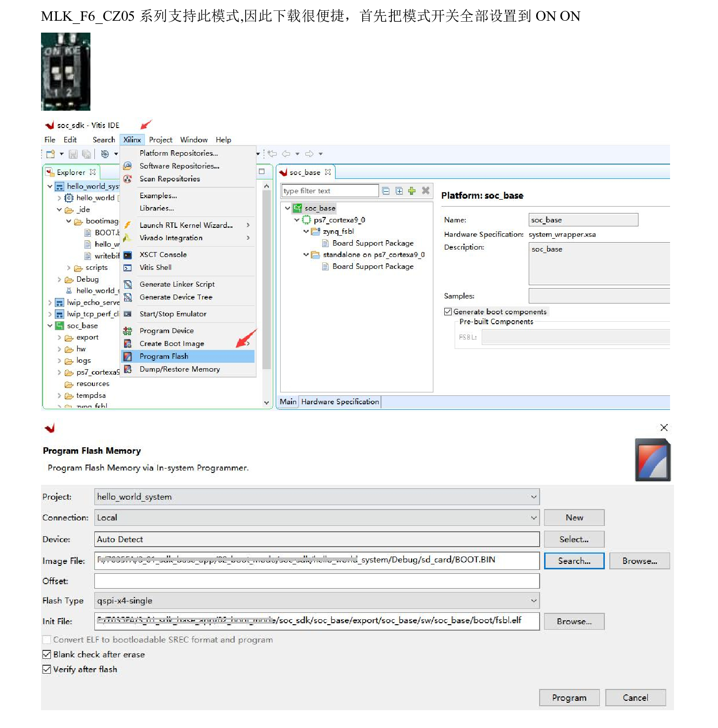718x728 pixels.
Task: Click back navigation arrow in toolbar
Action: click(x=286, y=154)
